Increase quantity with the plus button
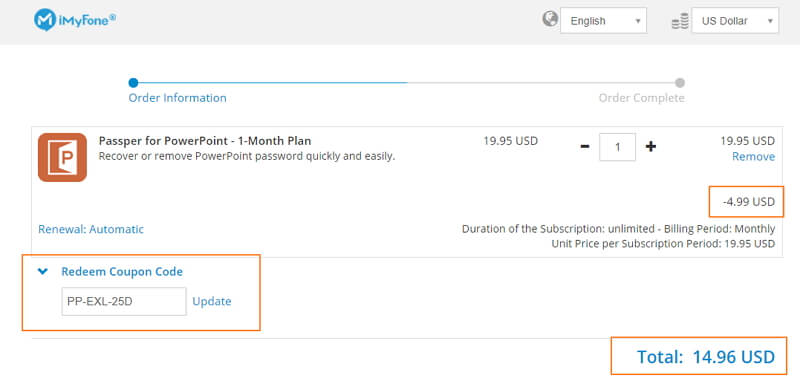The width and height of the screenshot is (800, 384). coord(650,147)
